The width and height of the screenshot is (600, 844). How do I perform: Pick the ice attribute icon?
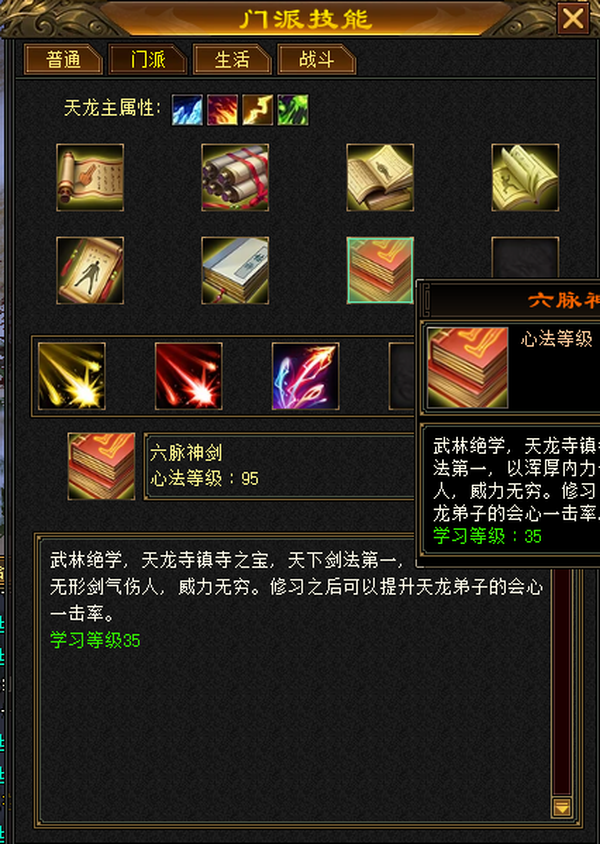[187, 110]
